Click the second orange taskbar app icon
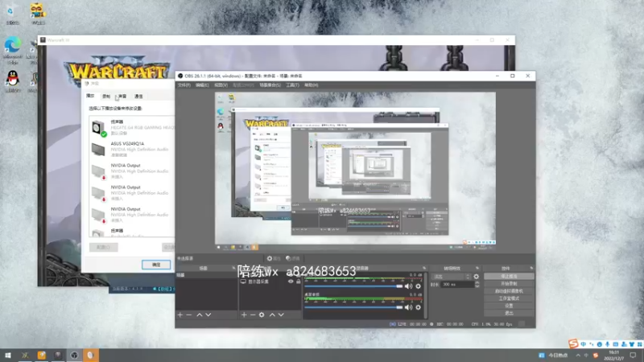The width and height of the screenshot is (644, 362). (x=42, y=355)
